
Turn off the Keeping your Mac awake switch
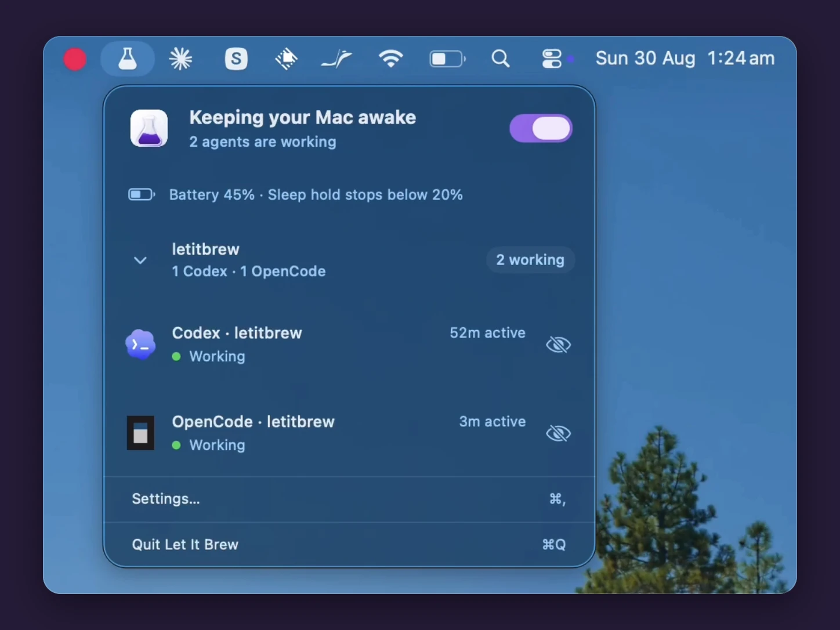[541, 128]
